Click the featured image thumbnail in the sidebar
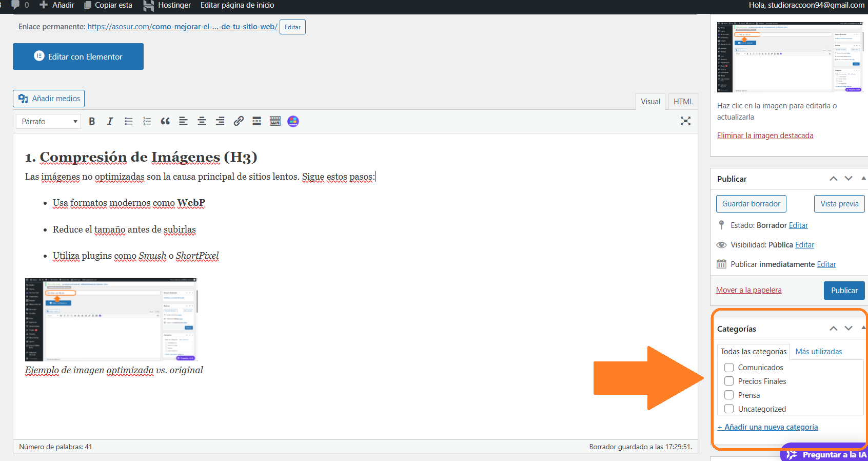 [x=790, y=57]
